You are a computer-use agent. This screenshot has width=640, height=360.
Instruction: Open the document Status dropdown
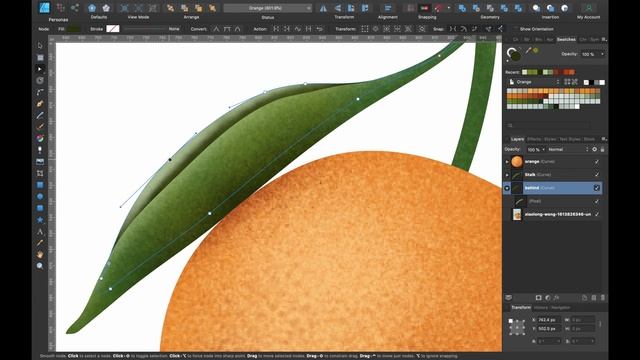(x=268, y=8)
